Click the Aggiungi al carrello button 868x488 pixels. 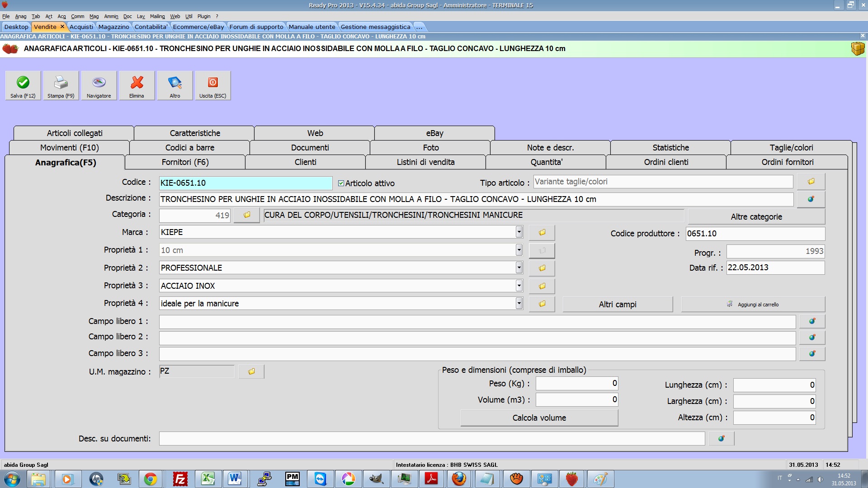[753, 305]
